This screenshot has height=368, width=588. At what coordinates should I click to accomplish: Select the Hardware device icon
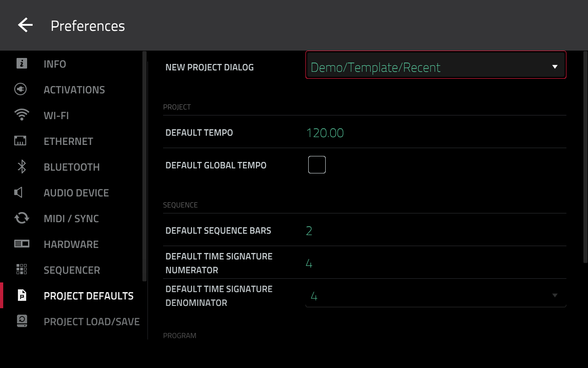pos(22,244)
